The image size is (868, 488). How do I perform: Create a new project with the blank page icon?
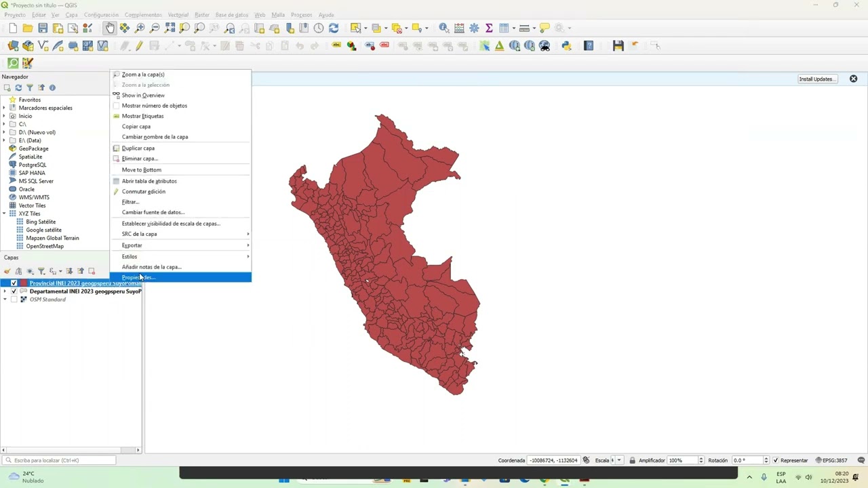pos(13,28)
